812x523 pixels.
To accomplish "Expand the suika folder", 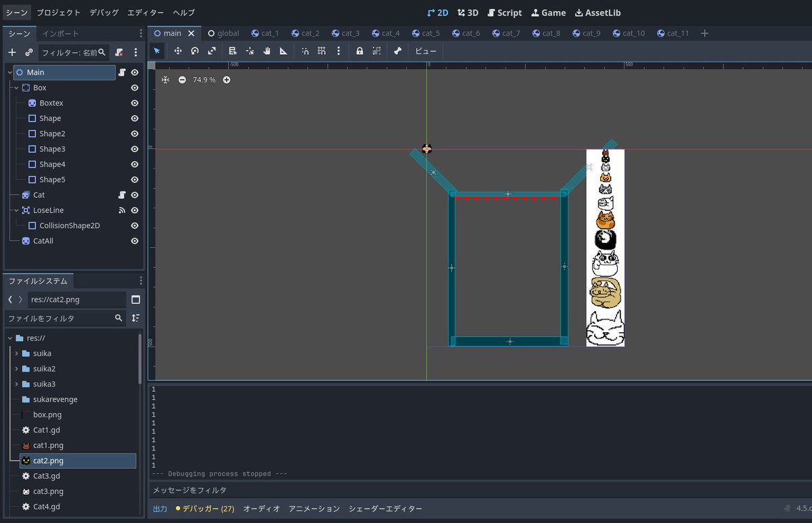I will coord(16,353).
